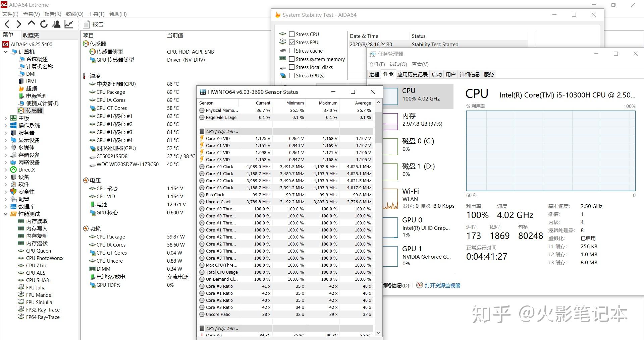Select the 传感器 sensor tree icon
This screenshot has height=340, width=644.
click(21, 111)
